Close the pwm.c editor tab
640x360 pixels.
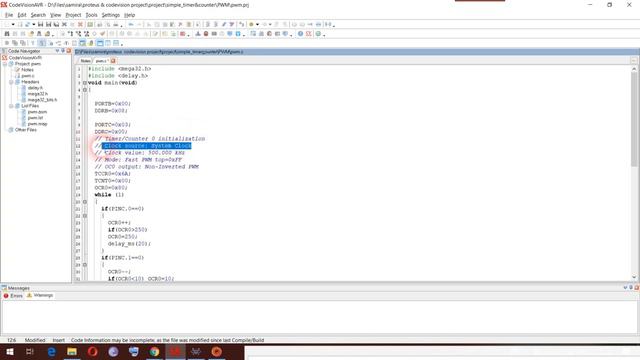[113, 61]
